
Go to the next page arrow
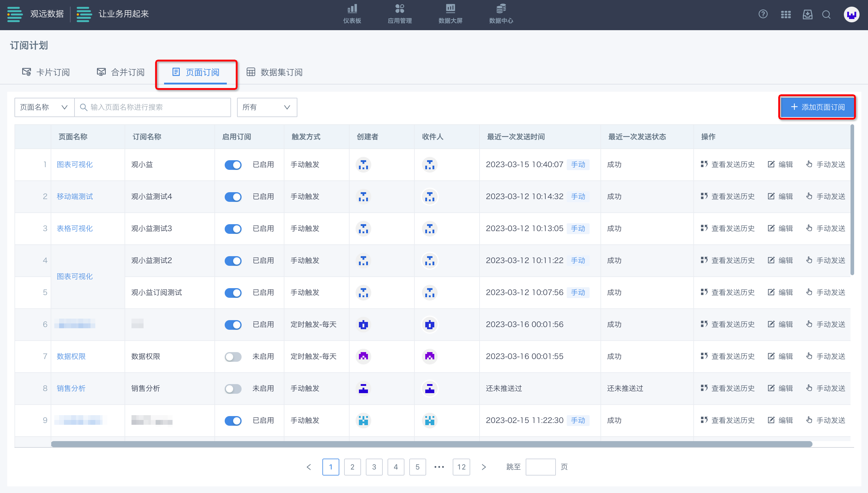point(483,467)
